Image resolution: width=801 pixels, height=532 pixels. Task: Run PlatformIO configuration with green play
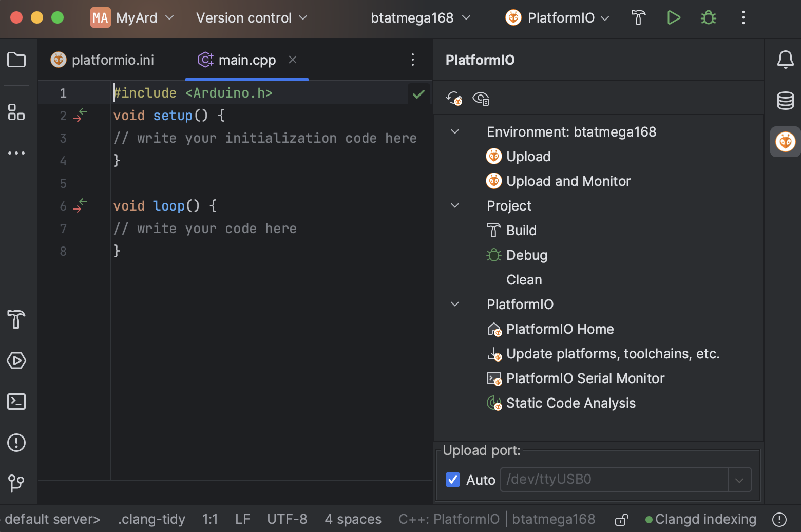pyautogui.click(x=674, y=18)
